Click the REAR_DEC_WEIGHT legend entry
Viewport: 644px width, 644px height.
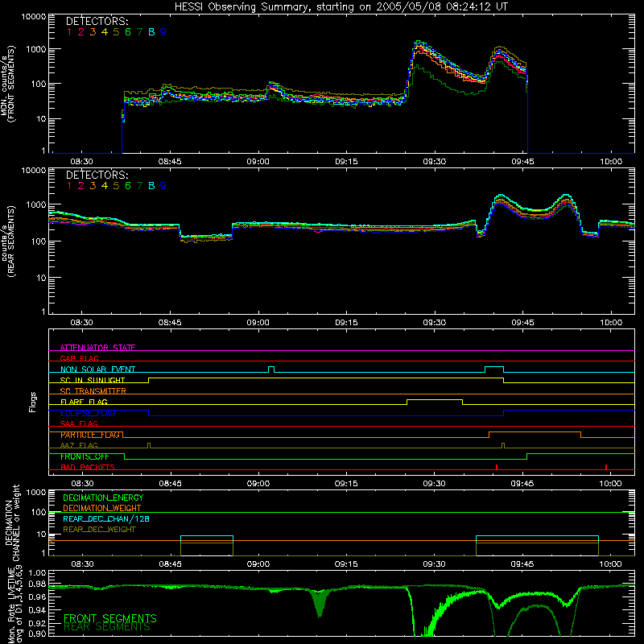pyautogui.click(x=99, y=530)
